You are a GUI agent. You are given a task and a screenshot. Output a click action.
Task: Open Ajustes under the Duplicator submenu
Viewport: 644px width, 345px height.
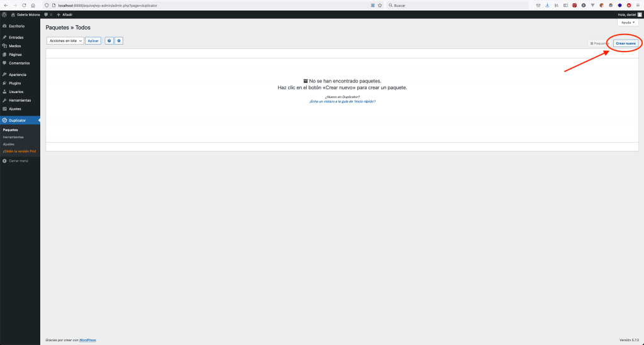coord(9,144)
